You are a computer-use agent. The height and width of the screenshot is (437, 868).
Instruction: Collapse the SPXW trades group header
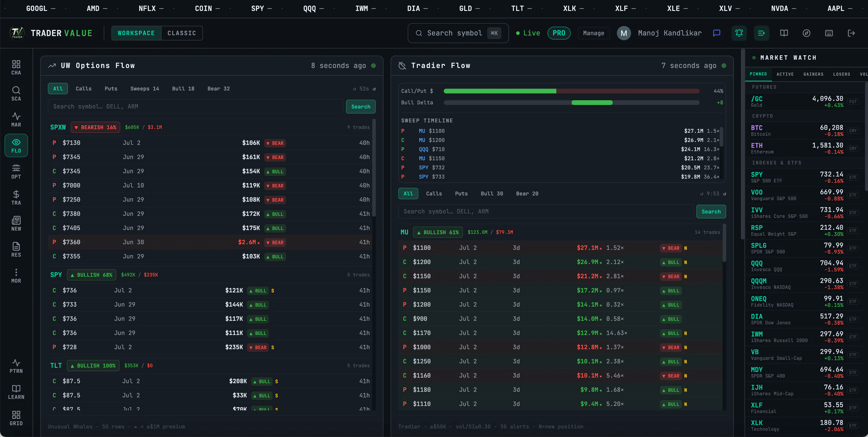click(x=210, y=127)
